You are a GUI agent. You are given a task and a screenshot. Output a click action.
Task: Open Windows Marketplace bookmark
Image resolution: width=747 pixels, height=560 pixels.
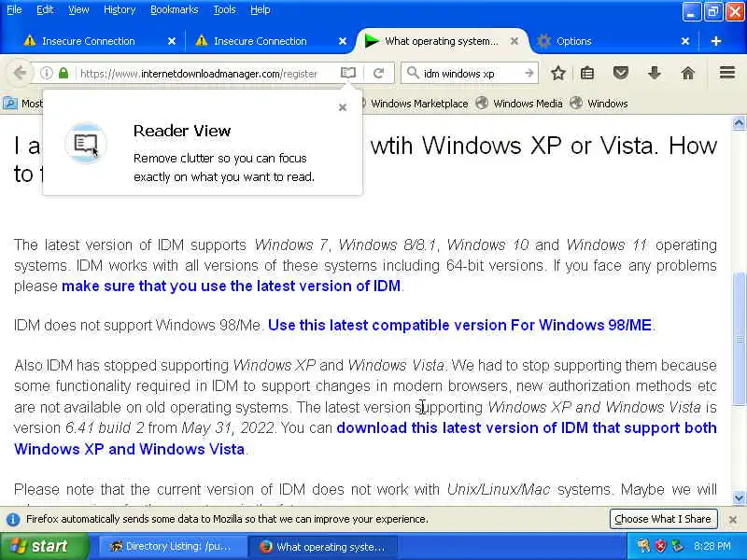419,104
